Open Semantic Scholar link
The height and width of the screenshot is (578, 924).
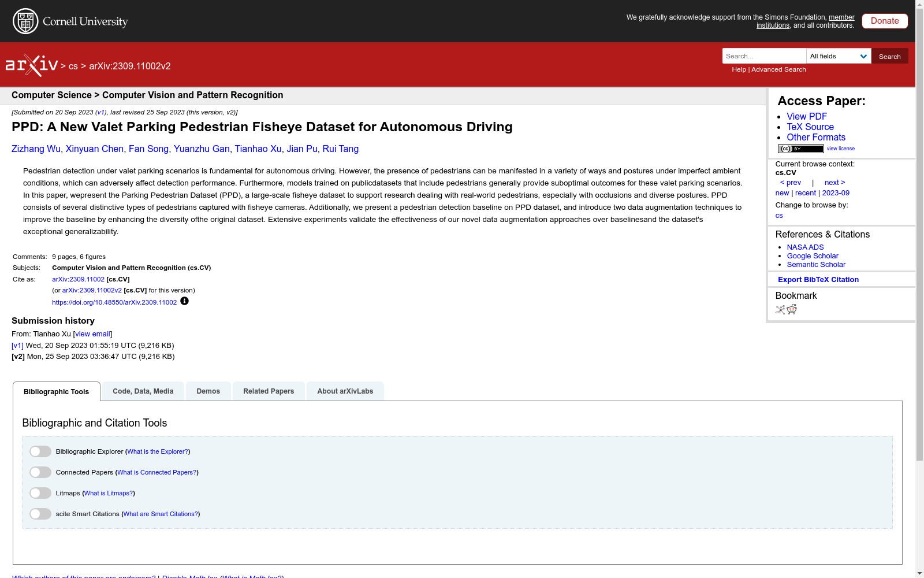tap(816, 264)
